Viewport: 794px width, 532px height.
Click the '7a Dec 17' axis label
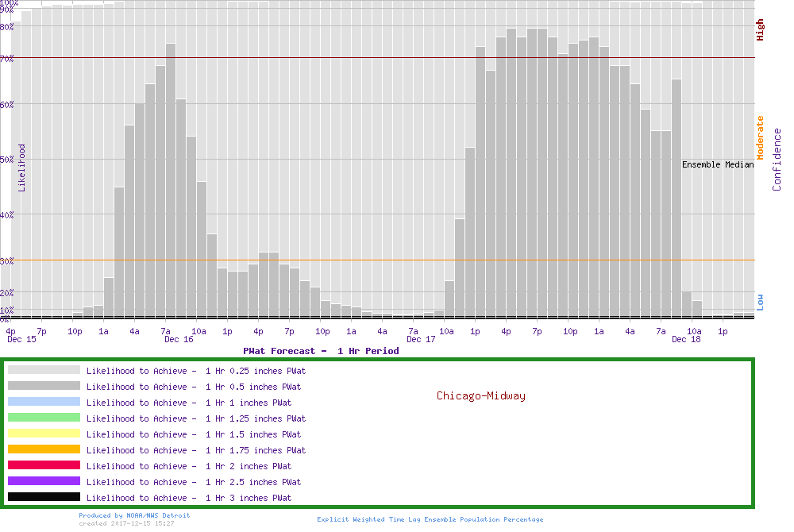point(421,335)
